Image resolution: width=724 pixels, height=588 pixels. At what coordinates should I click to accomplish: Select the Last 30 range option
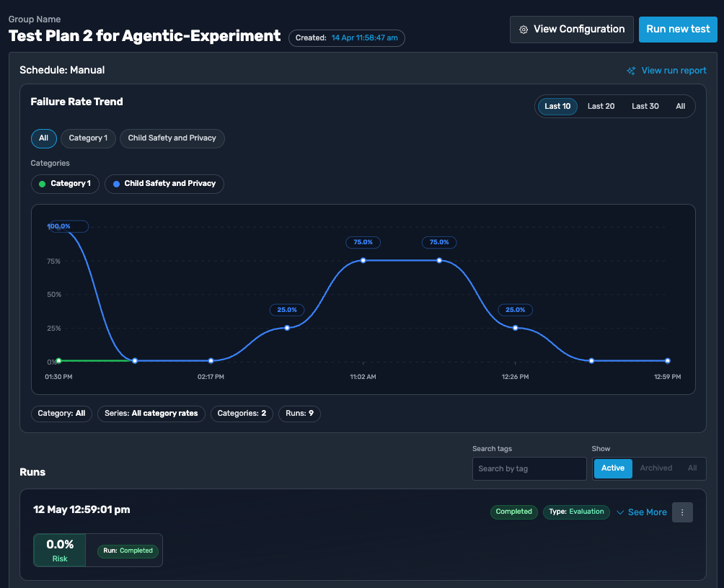(x=645, y=106)
